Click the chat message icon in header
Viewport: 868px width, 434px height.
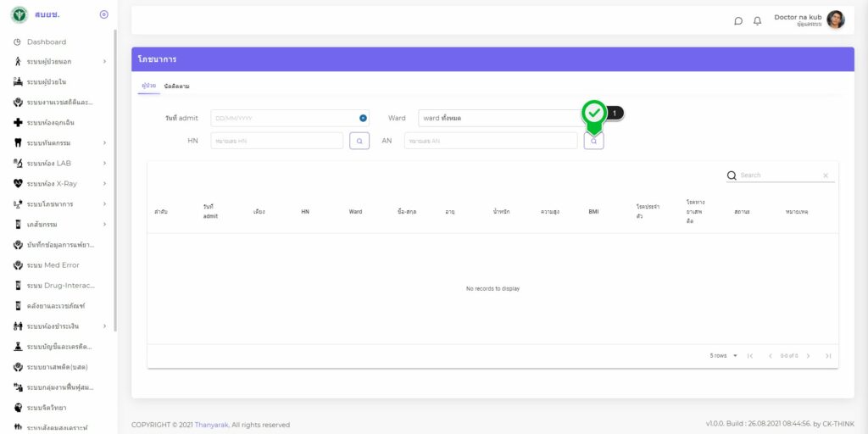click(x=738, y=20)
